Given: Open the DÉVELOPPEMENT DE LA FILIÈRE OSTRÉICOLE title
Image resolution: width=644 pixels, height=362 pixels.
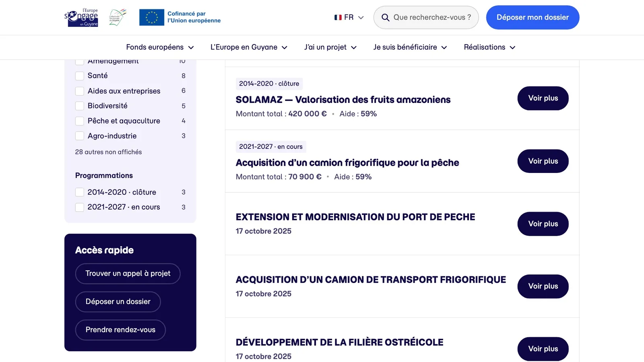Looking at the screenshot, I should pyautogui.click(x=340, y=342).
